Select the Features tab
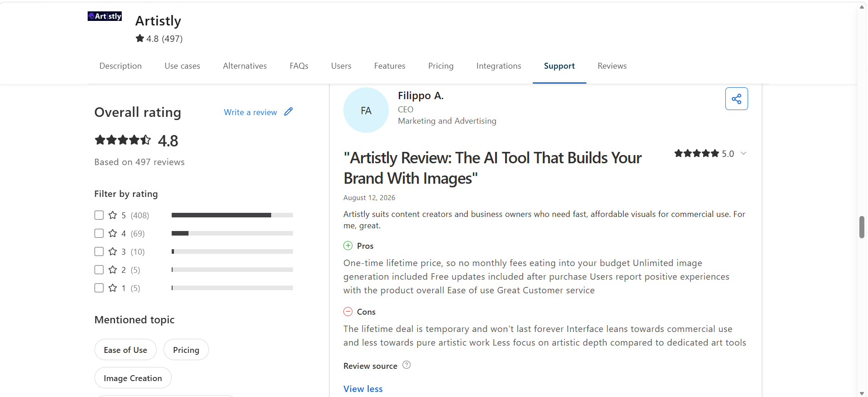The height and width of the screenshot is (397, 868). tap(390, 66)
